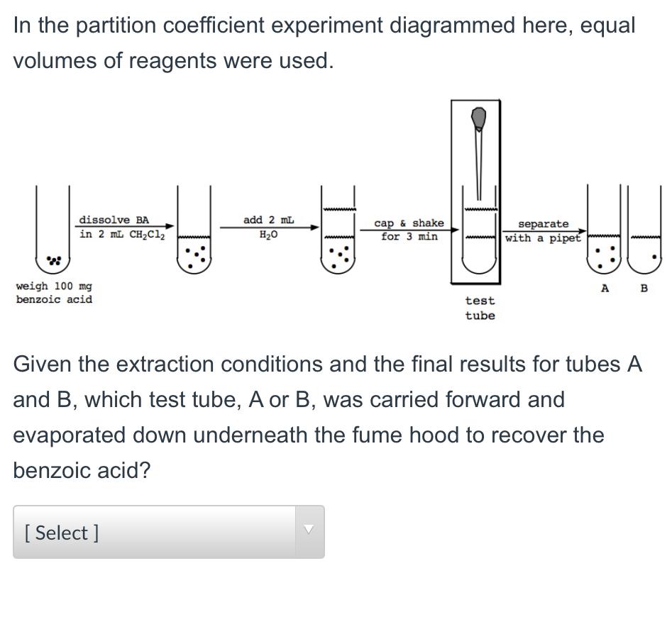The image size is (672, 634).
Task: Select the pipet bulb at the top
Action: click(478, 117)
